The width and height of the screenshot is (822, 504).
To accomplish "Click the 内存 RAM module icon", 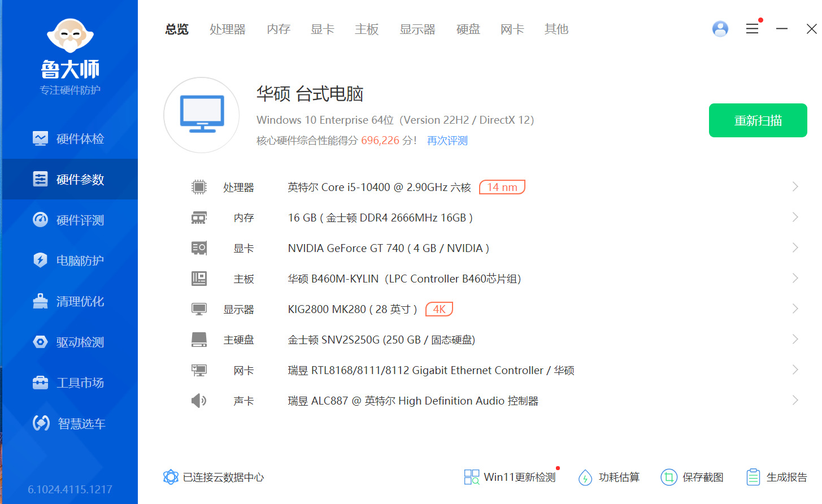I will (x=199, y=218).
